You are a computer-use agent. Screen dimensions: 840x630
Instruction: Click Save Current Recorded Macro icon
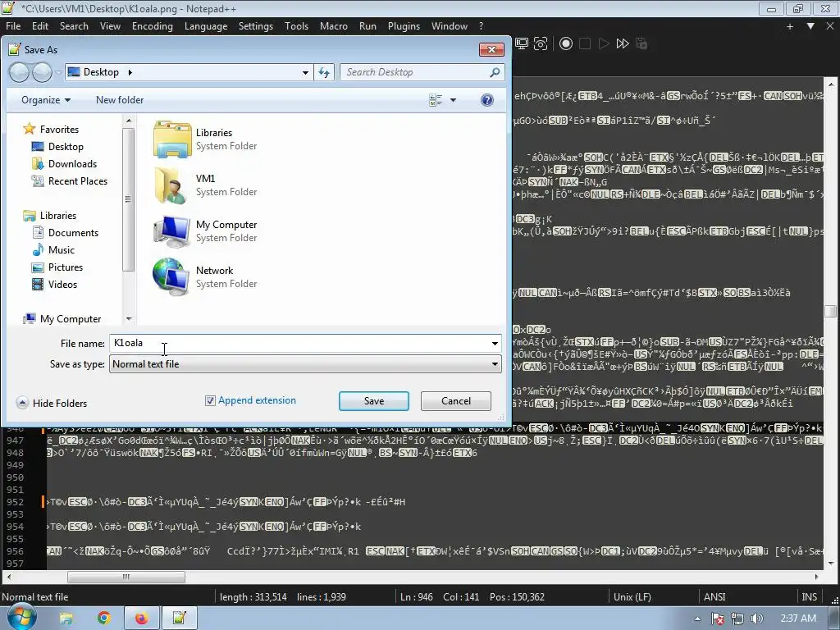pyautogui.click(x=641, y=44)
